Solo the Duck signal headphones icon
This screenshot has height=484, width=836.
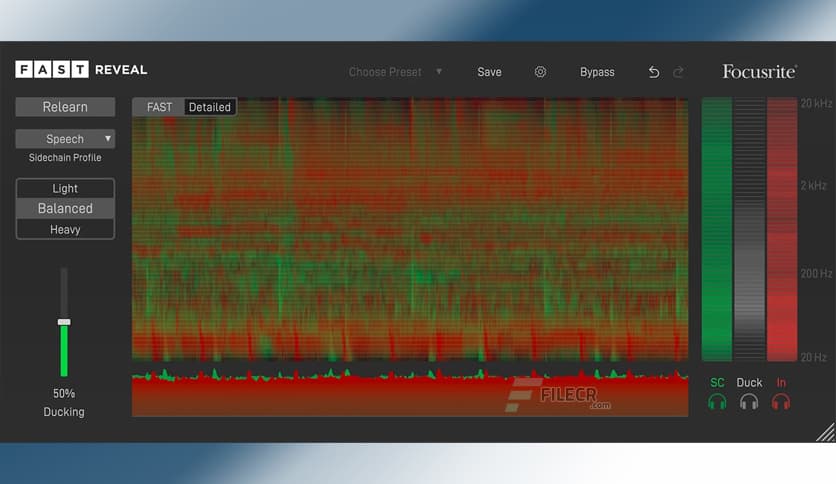click(x=749, y=402)
